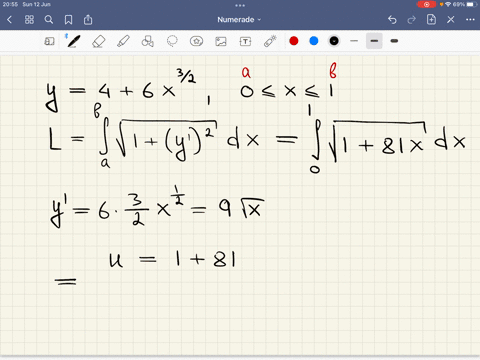This screenshot has height=360, width=480.
Task: Select the thinnest stroke width
Action: [354, 41]
